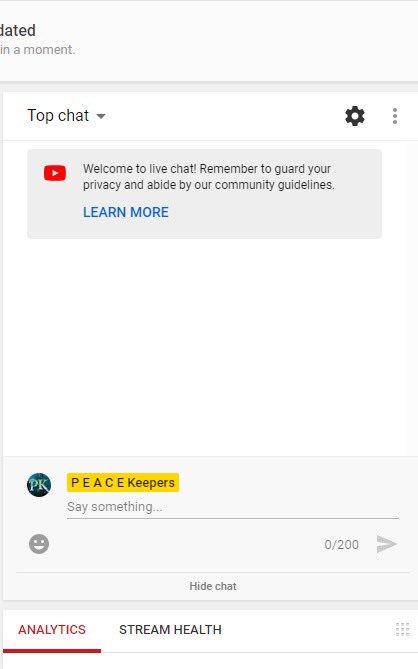Image resolution: width=418 pixels, height=669 pixels.
Task: Expand the Top chat dropdown arrow
Action: [x=101, y=116]
